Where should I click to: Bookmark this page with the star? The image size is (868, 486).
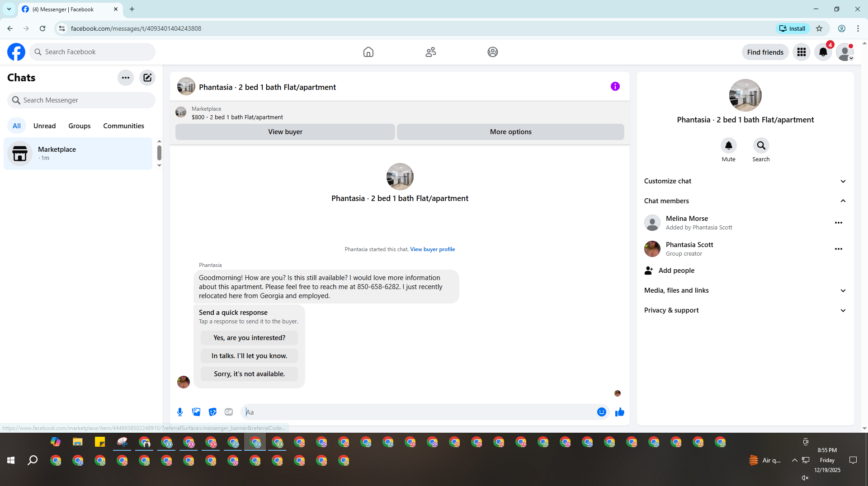[x=819, y=28]
